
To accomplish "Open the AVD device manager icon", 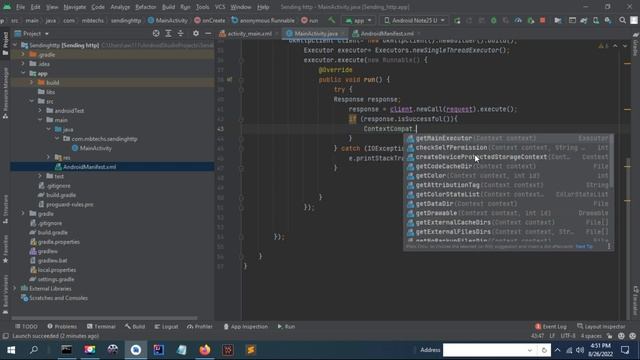I will pyautogui.click(x=596, y=20).
